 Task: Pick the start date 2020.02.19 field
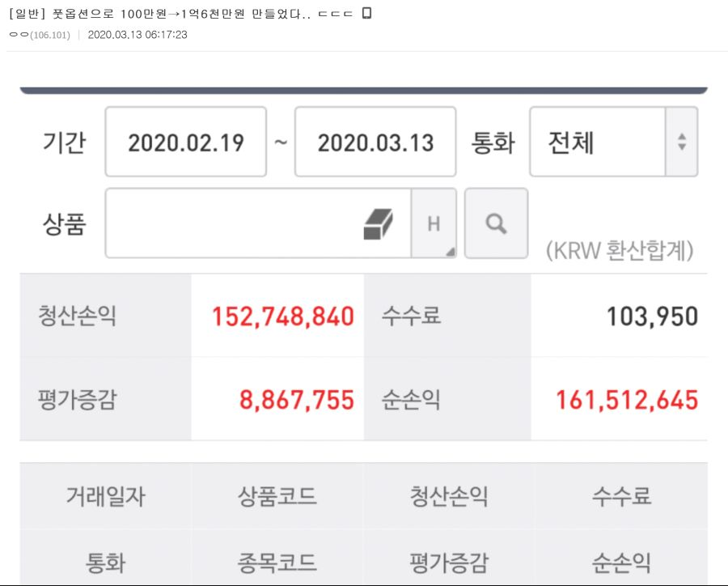[x=186, y=142]
